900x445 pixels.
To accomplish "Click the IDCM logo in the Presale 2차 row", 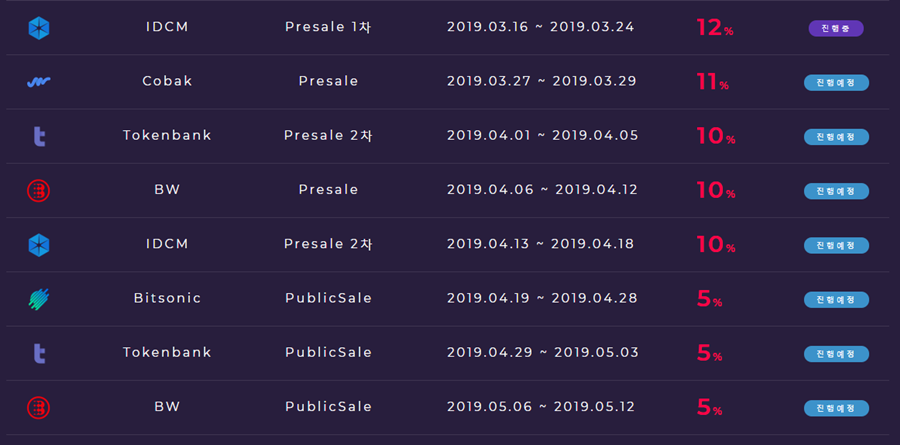I will (39, 244).
